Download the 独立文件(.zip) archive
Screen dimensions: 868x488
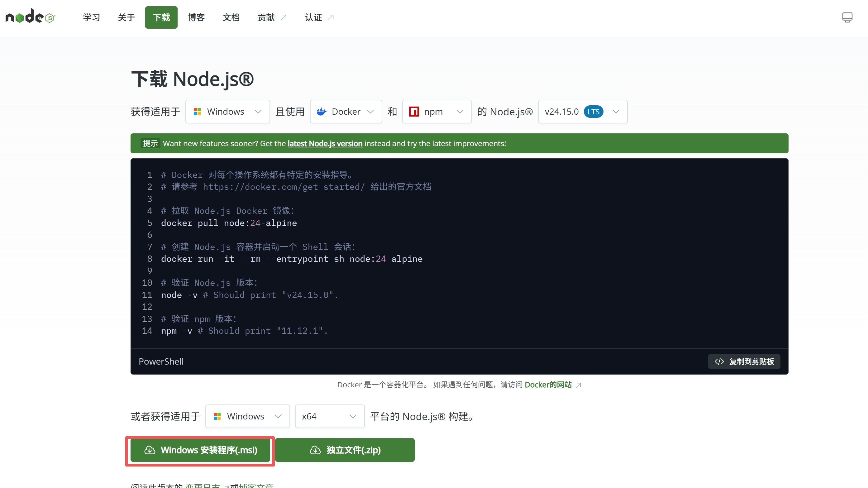tap(345, 450)
